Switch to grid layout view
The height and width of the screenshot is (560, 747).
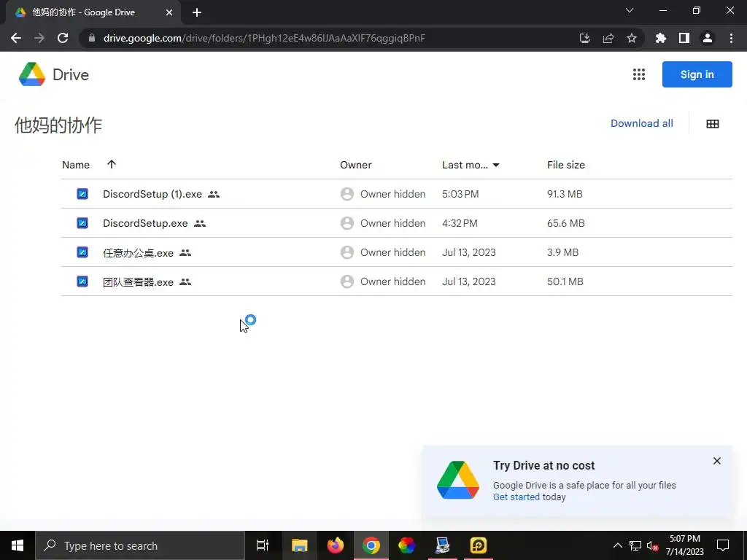point(713,124)
